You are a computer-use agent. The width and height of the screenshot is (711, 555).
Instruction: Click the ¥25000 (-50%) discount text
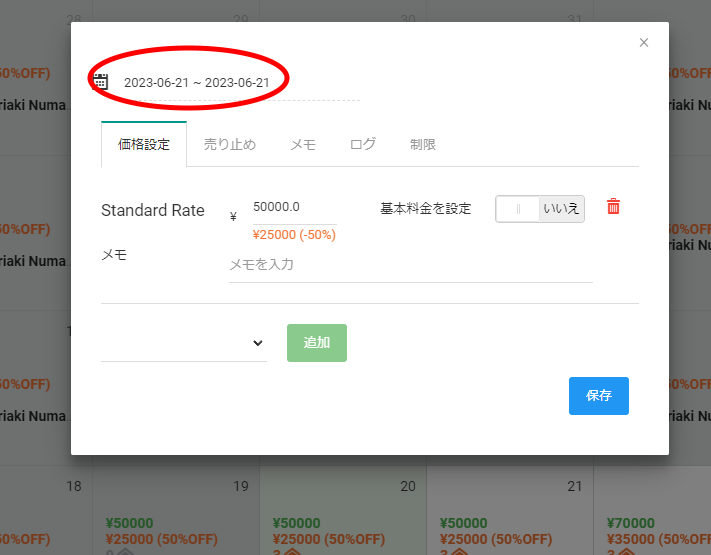[x=294, y=235]
